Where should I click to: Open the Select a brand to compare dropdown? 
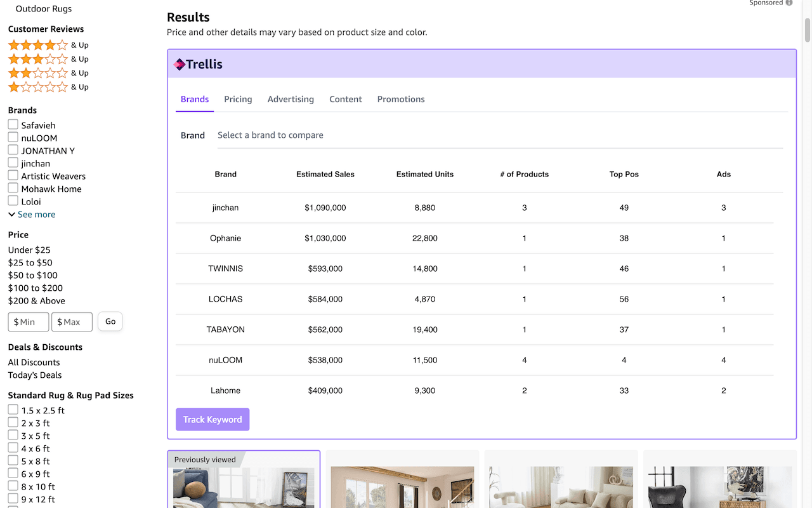[500, 135]
